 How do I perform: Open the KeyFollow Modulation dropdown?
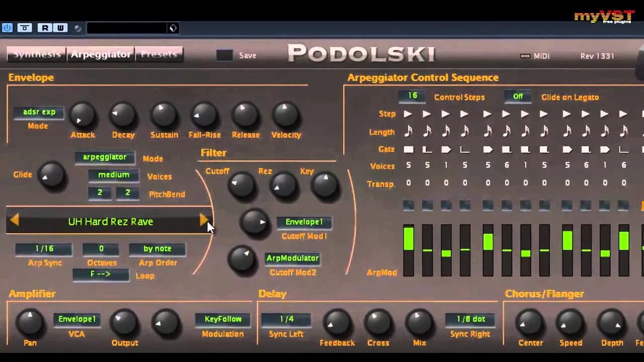pos(223,319)
